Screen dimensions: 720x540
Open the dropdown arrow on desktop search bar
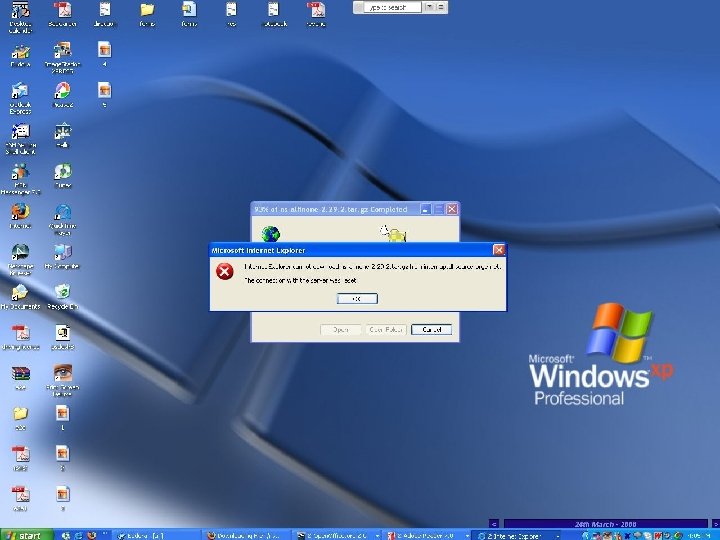pyautogui.click(x=428, y=7)
